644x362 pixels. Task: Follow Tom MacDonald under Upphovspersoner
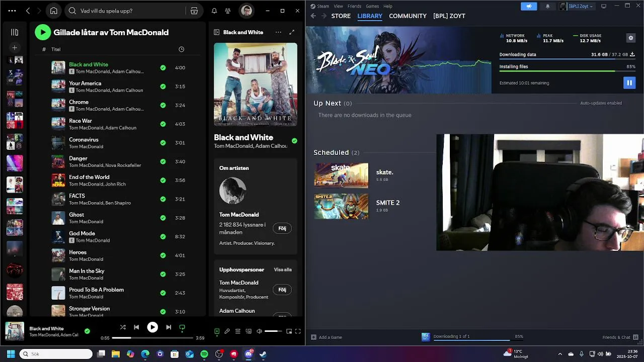(x=282, y=290)
